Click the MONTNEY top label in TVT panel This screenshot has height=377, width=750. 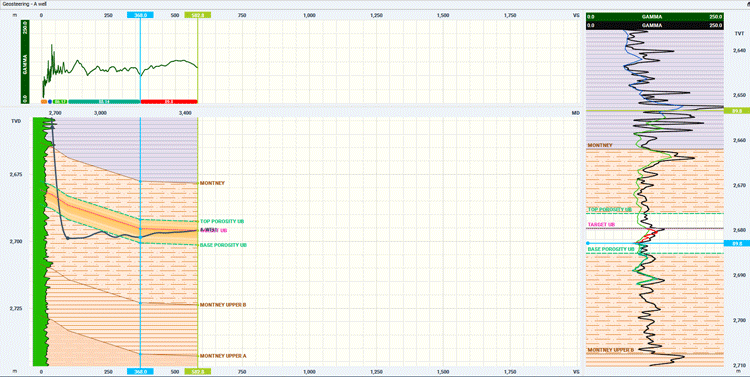600,144
